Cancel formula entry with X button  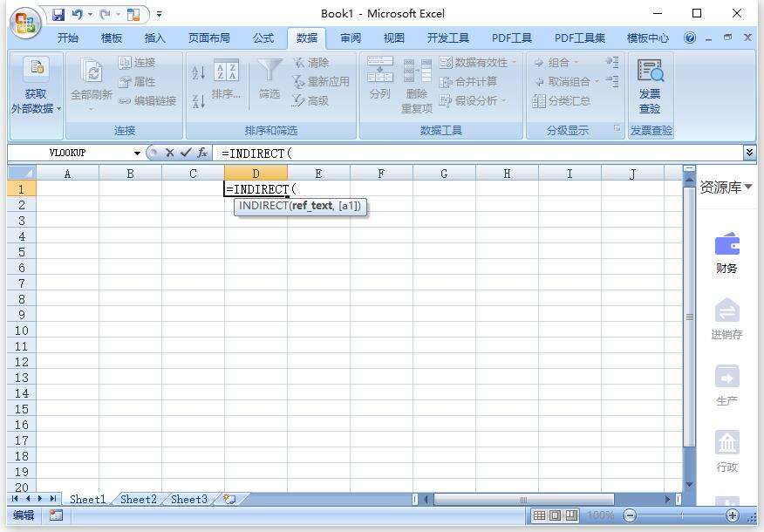point(169,153)
